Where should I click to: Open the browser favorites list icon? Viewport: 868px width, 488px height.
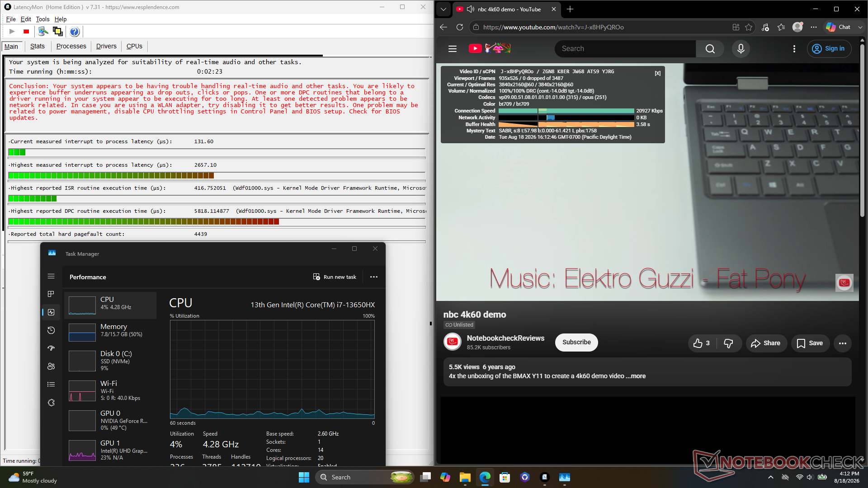[x=781, y=27]
